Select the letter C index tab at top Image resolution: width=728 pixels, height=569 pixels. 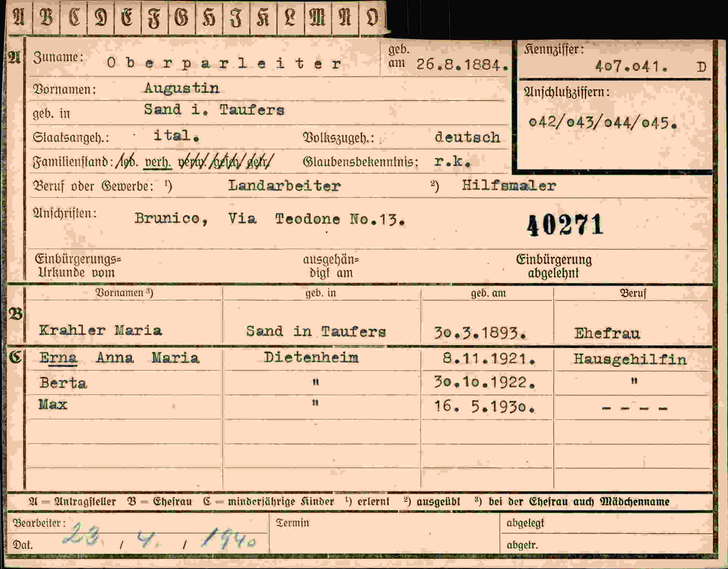pyautogui.click(x=74, y=17)
